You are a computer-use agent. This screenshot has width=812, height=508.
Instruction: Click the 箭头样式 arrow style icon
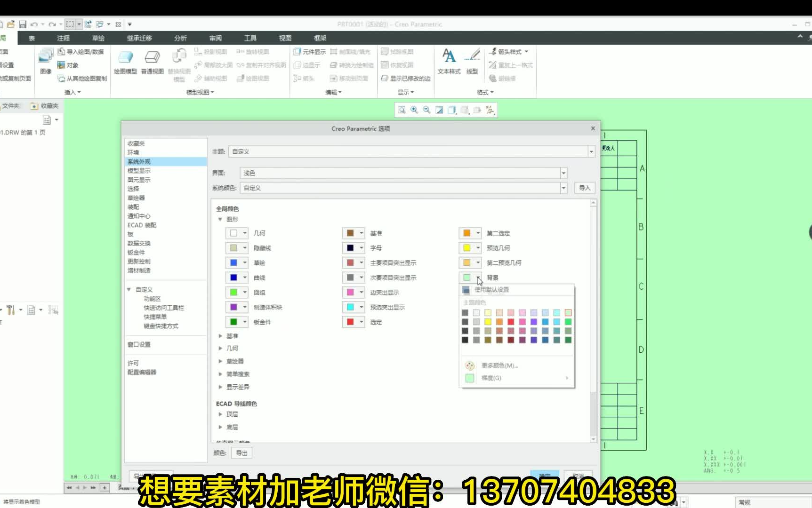(493, 51)
